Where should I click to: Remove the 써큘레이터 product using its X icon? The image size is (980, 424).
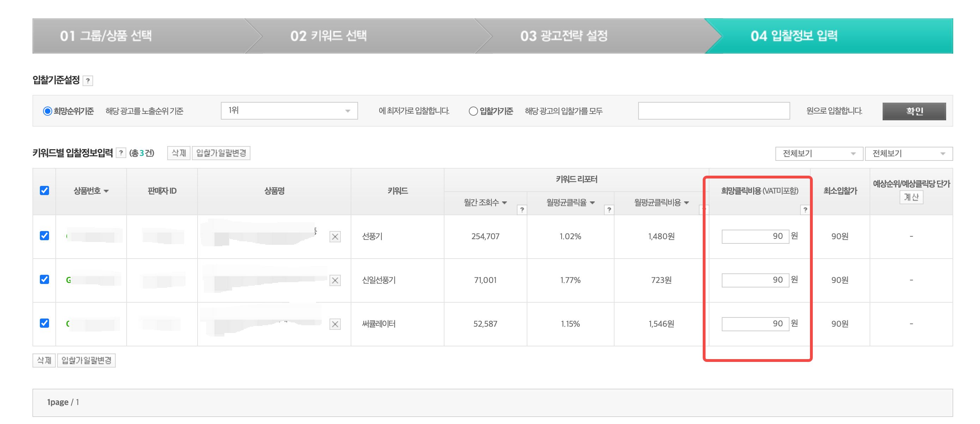point(335,324)
